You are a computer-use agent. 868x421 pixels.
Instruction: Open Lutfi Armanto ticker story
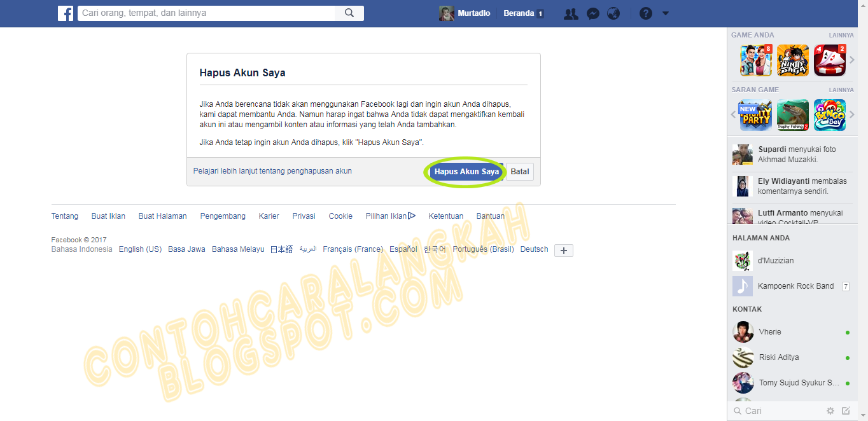coord(793,216)
